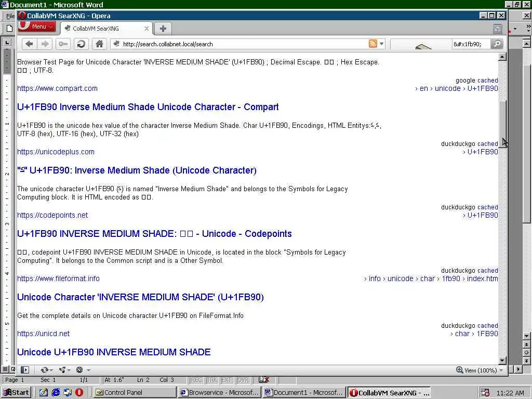532x399 pixels.
Task: Toggle OVR overtype indicator
Action: (x=243, y=380)
